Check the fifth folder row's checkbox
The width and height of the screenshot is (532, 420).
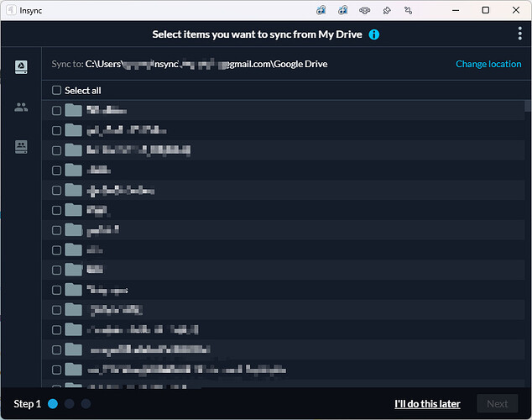coord(56,190)
